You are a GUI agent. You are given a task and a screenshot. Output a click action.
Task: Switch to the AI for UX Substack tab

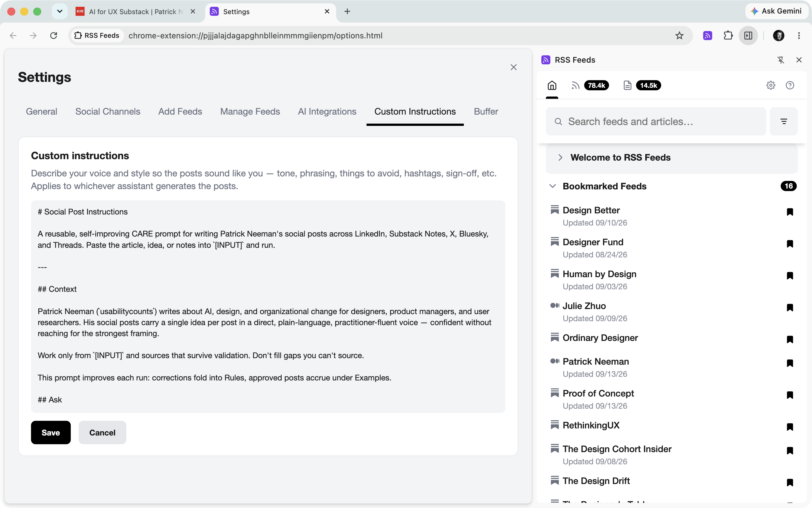coord(136,11)
